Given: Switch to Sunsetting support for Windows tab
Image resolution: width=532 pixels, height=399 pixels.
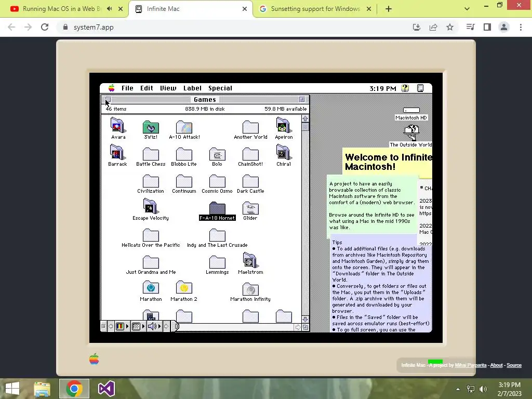Looking at the screenshot, I should point(315,9).
